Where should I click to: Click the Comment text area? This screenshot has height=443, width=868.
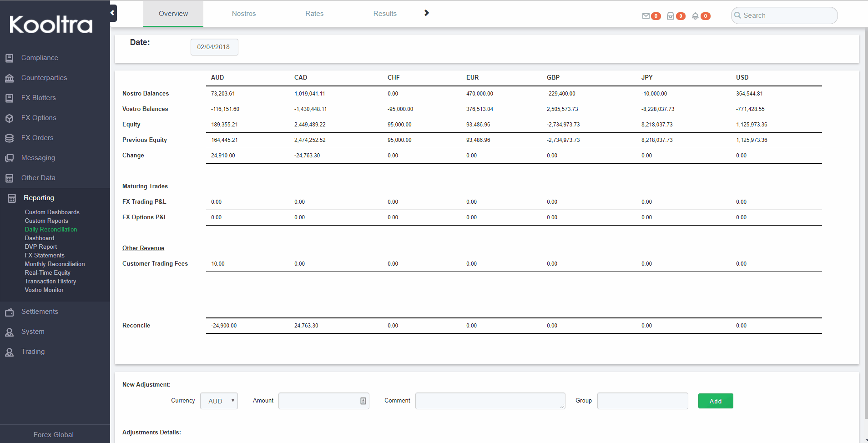click(490, 401)
